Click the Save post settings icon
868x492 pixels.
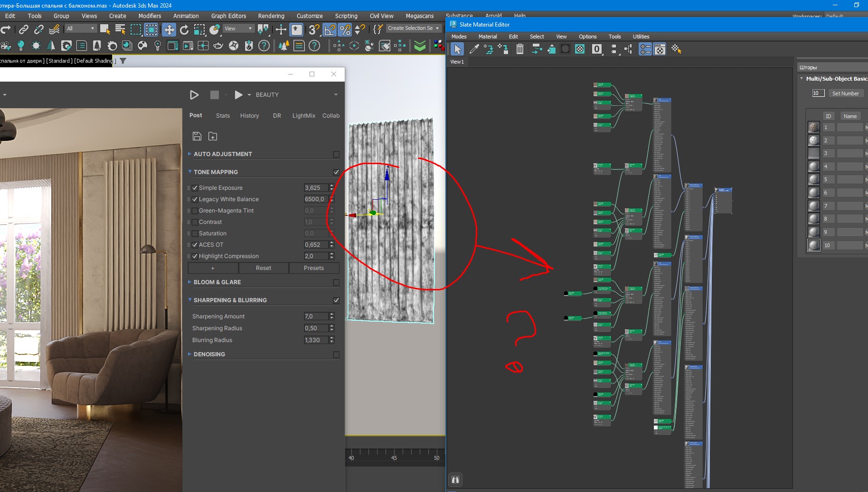(x=197, y=136)
